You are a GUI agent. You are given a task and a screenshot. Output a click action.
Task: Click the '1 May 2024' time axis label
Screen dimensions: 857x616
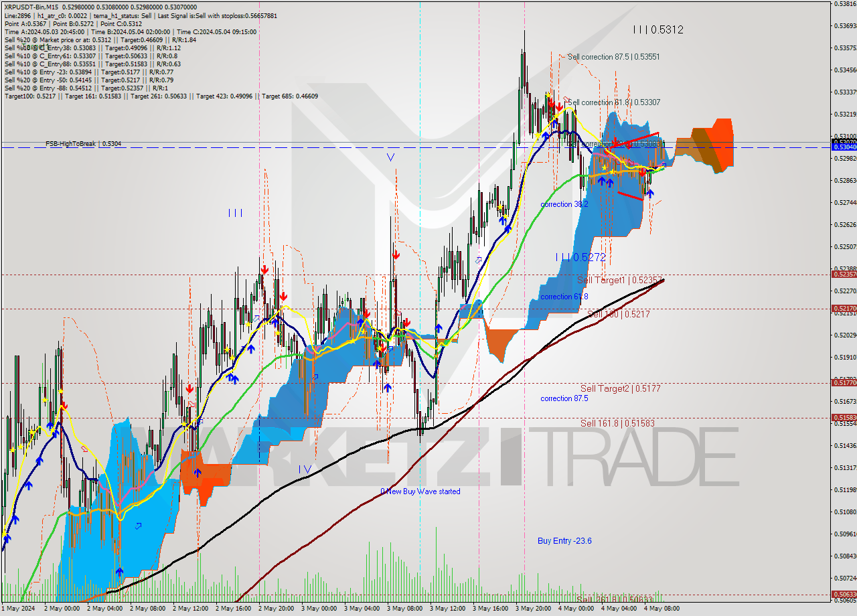tap(19, 609)
